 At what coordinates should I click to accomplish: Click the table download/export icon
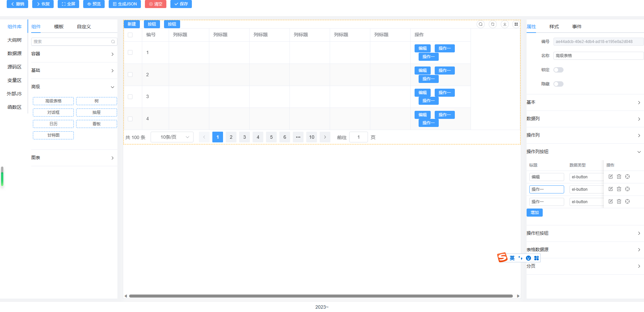(505, 24)
